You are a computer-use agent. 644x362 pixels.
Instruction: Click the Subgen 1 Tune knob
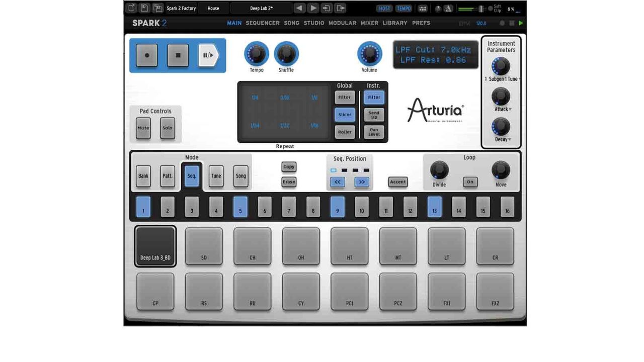(x=501, y=66)
